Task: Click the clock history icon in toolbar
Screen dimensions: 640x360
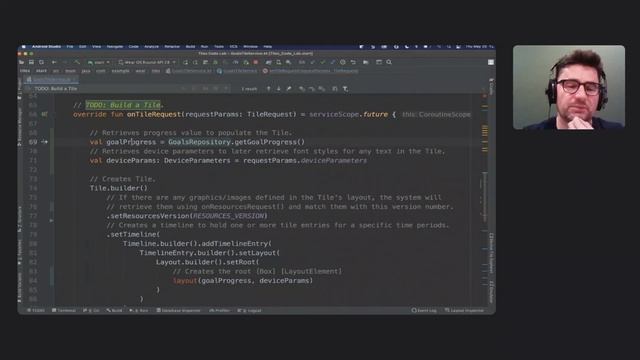Action: 343,62
